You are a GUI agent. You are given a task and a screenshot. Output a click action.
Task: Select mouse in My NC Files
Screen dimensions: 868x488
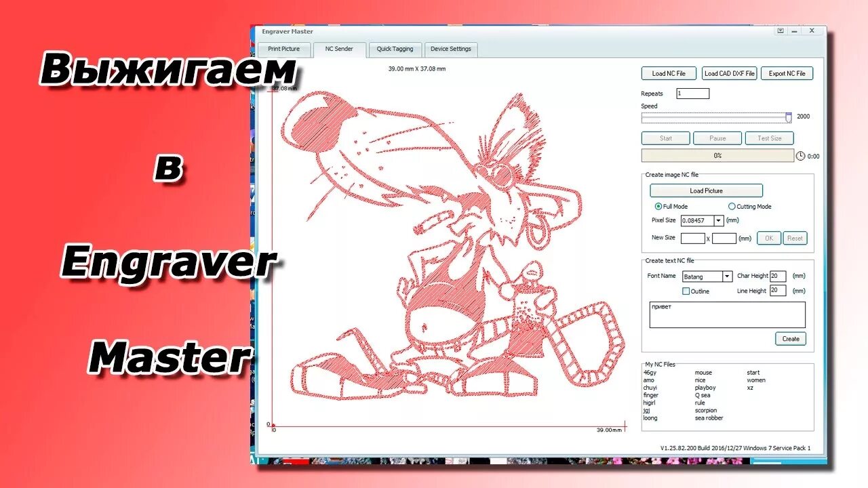tap(703, 373)
